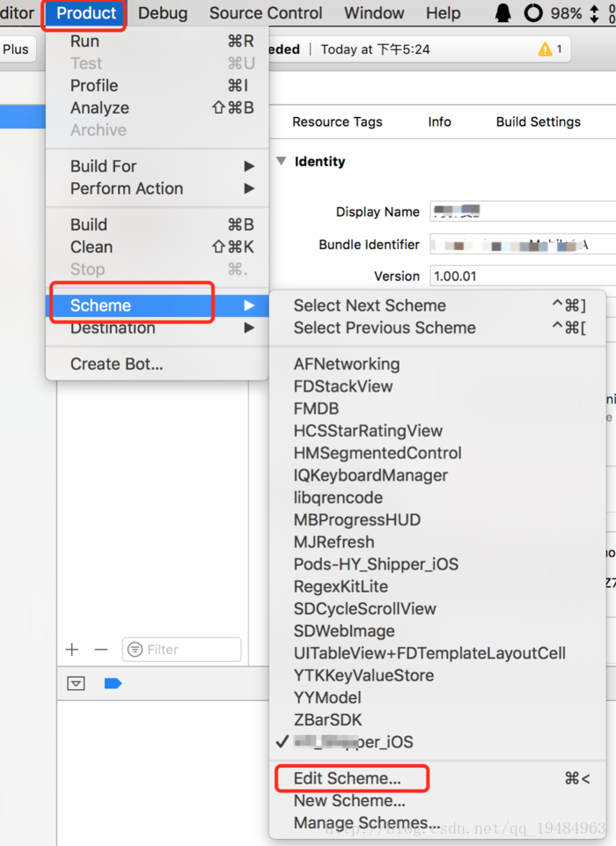Image resolution: width=616 pixels, height=846 pixels.
Task: Select the AFNetworking scheme
Action: pyautogui.click(x=347, y=364)
